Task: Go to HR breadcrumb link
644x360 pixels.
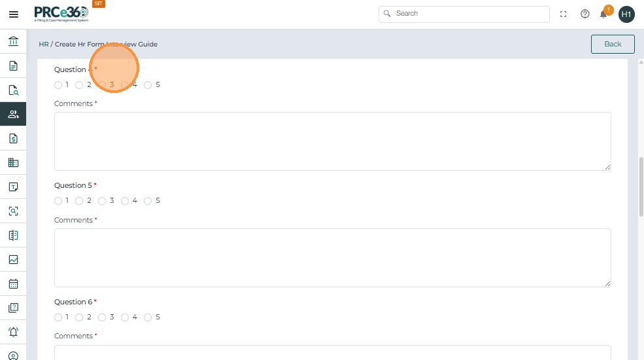Action: click(44, 44)
